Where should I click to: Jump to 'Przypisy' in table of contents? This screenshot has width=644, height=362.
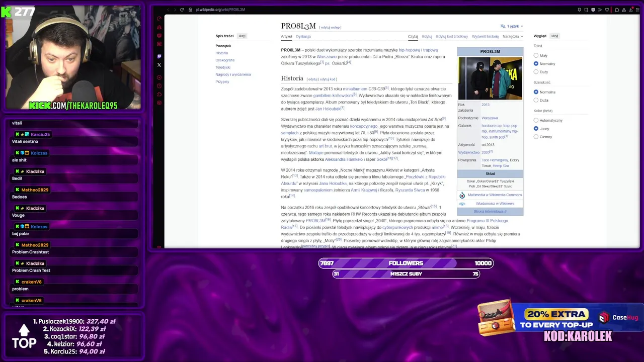click(222, 81)
